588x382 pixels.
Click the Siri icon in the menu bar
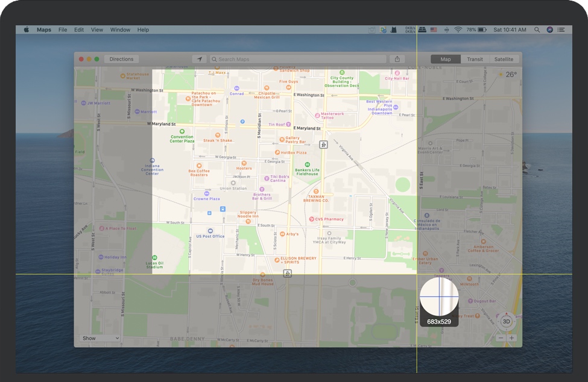click(x=549, y=29)
